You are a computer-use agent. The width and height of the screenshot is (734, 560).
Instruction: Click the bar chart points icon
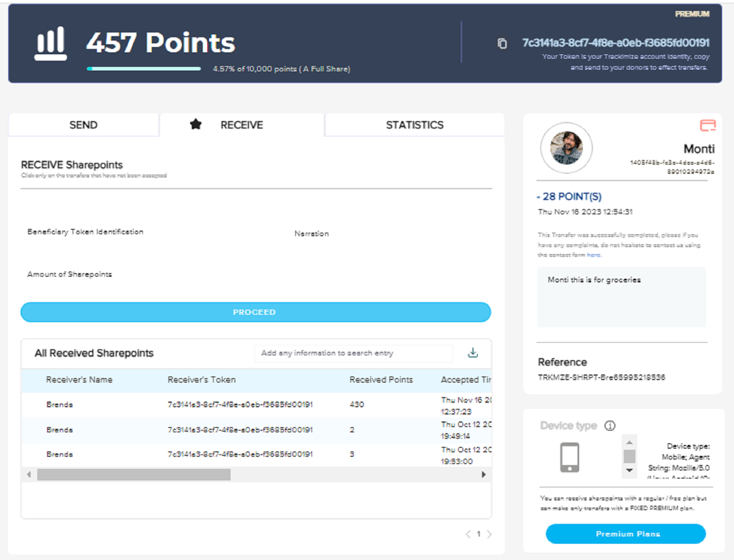51,43
